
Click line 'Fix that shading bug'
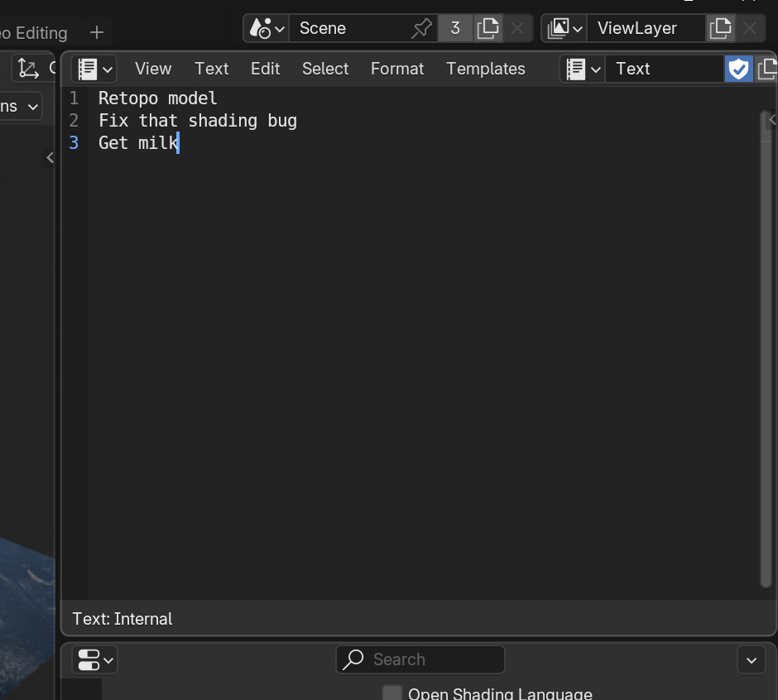[198, 121]
